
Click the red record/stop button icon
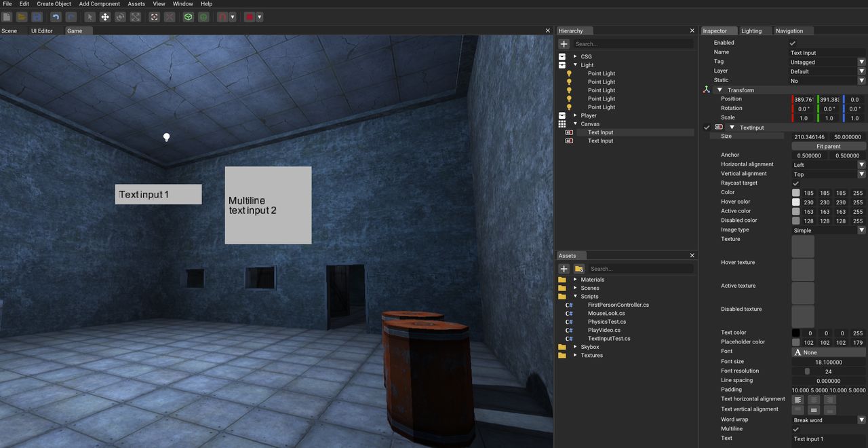[x=250, y=17]
